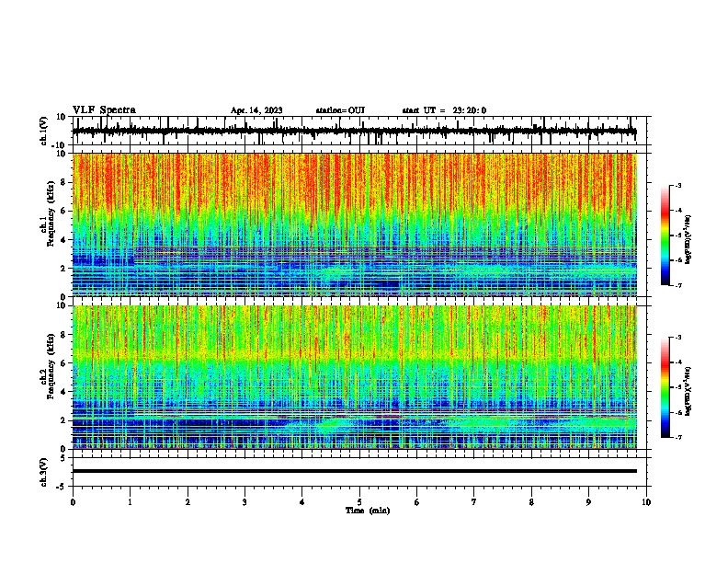The width and height of the screenshot is (728, 563).
Task: Click the ch.1 spectrogram's log(PSD) color bar
Action: click(x=665, y=236)
